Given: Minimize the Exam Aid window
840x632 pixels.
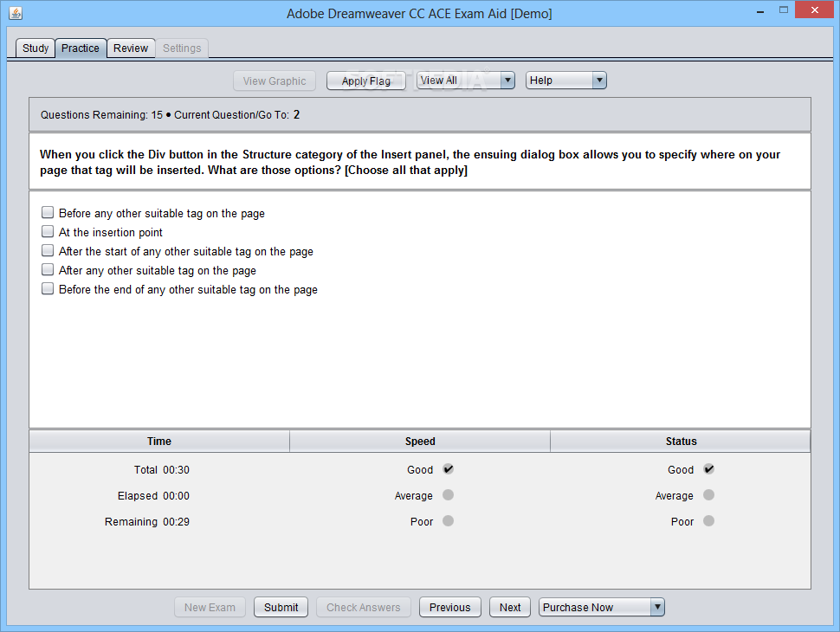Looking at the screenshot, I should (x=760, y=10).
